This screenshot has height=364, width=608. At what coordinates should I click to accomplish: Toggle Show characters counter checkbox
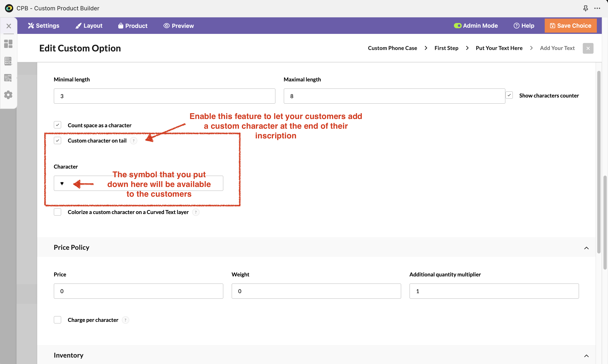[x=509, y=95]
